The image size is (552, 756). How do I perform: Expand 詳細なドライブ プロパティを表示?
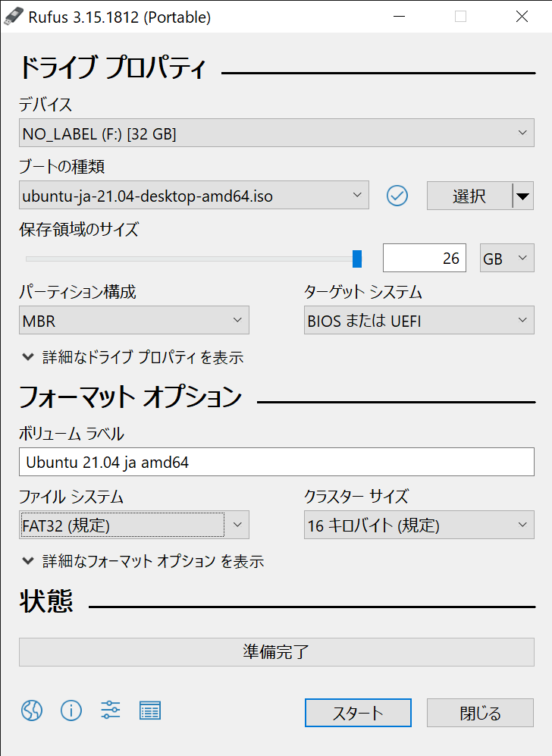tap(133, 357)
